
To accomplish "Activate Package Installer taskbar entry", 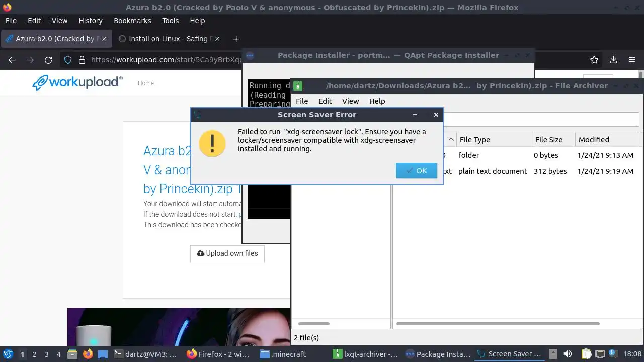I will 439,354.
